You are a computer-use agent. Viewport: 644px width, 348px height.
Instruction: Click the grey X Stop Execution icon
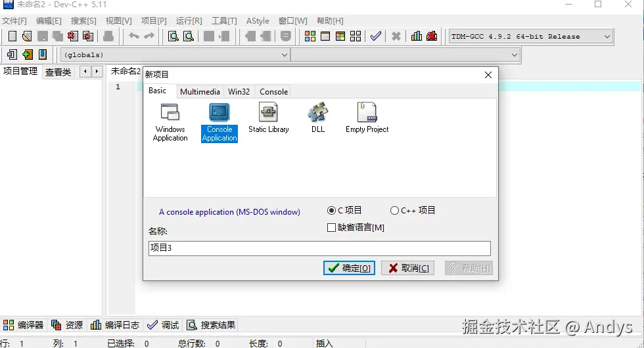(x=396, y=36)
